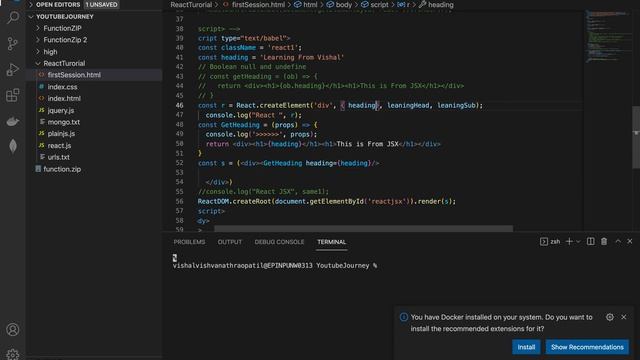Open Docker notification settings gear

pos(610,317)
